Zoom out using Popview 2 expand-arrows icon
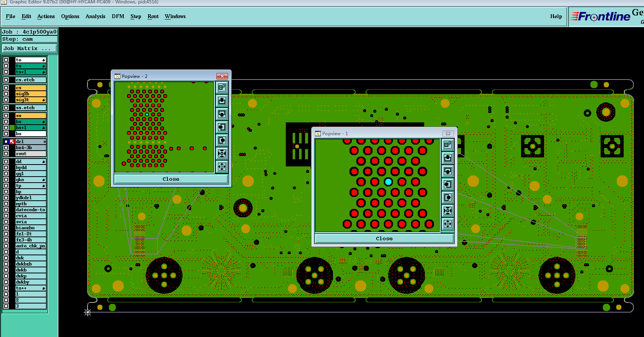The height and width of the screenshot is (337, 644). pyautogui.click(x=222, y=166)
